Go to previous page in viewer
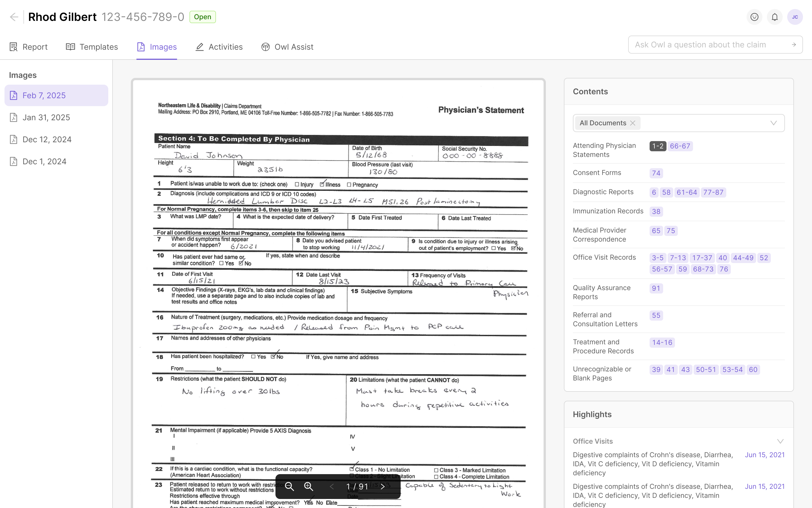Viewport: 812px width, 508px height. pyautogui.click(x=332, y=486)
